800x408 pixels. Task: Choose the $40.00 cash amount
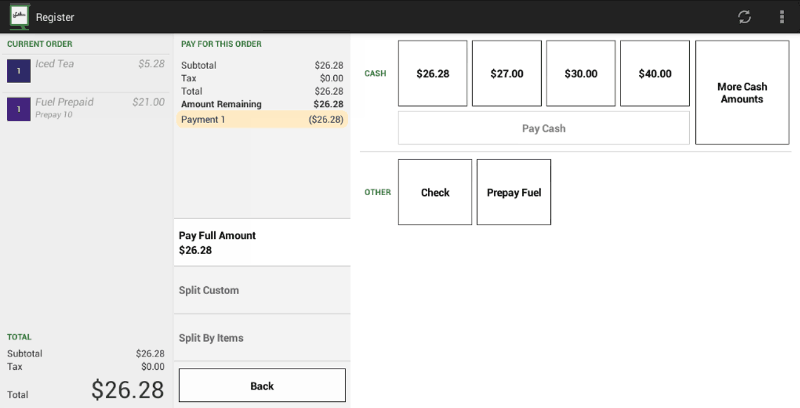point(655,73)
